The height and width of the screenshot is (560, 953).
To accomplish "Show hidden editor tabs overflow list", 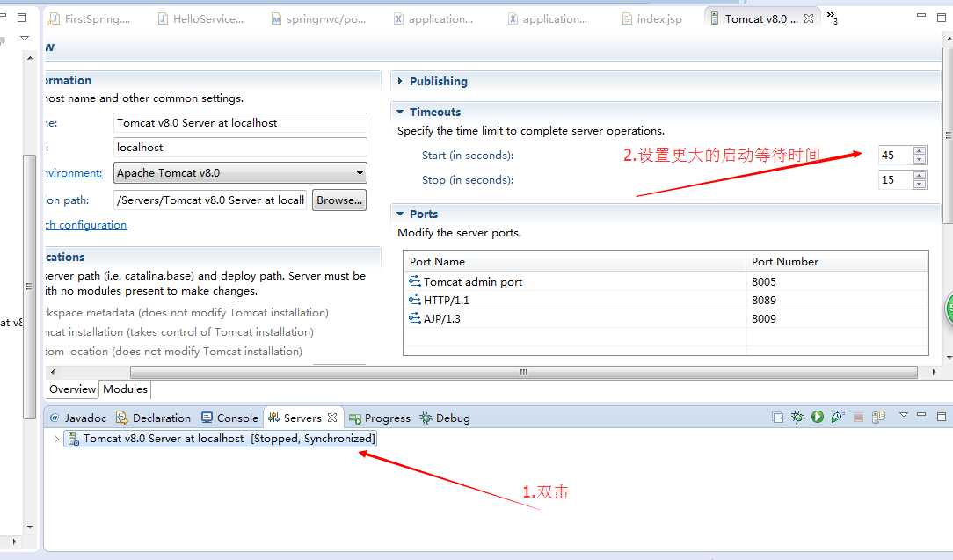I will coord(832,18).
